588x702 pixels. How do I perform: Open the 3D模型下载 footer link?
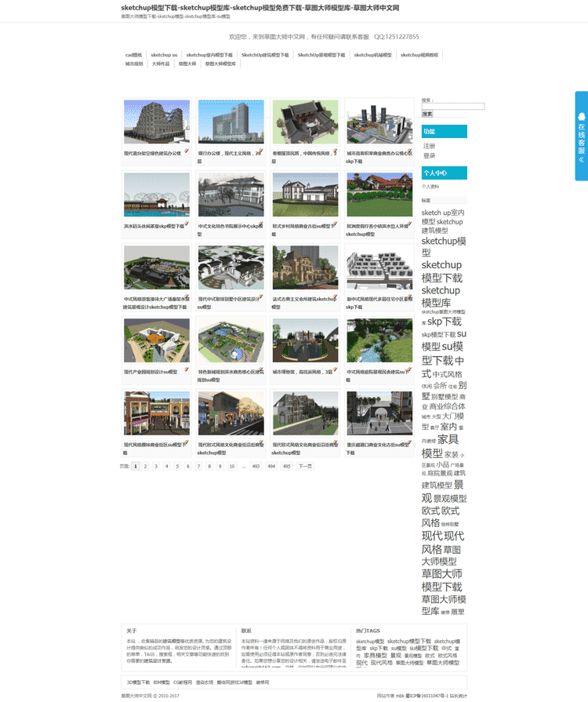click(x=138, y=682)
